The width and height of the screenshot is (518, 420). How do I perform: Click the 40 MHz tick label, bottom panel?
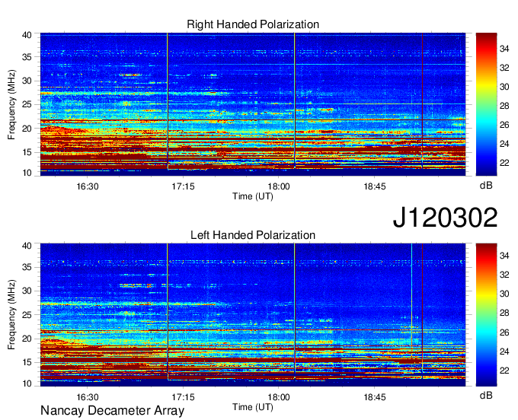(x=27, y=246)
